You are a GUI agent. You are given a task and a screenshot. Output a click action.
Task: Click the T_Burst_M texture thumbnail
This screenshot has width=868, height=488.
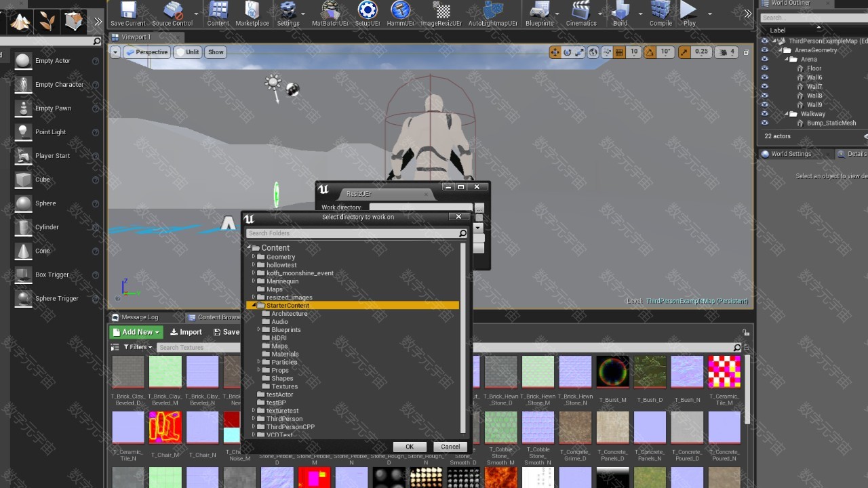click(612, 372)
